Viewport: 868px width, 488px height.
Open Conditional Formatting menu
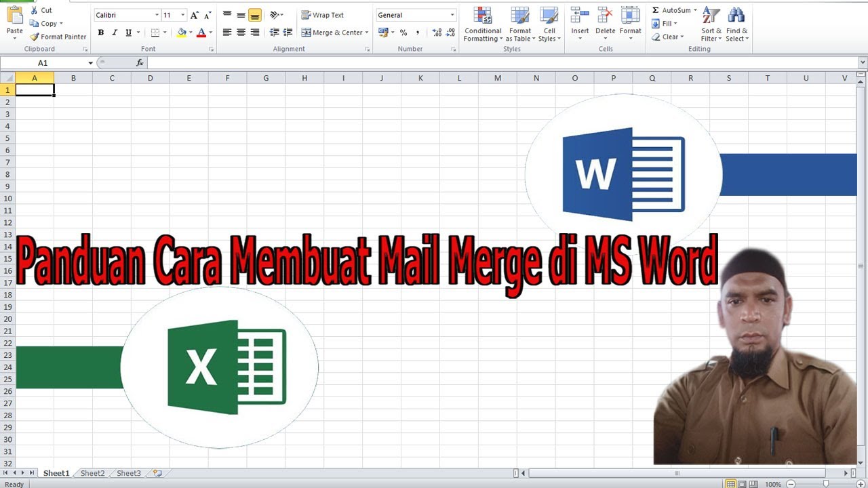coord(483,24)
